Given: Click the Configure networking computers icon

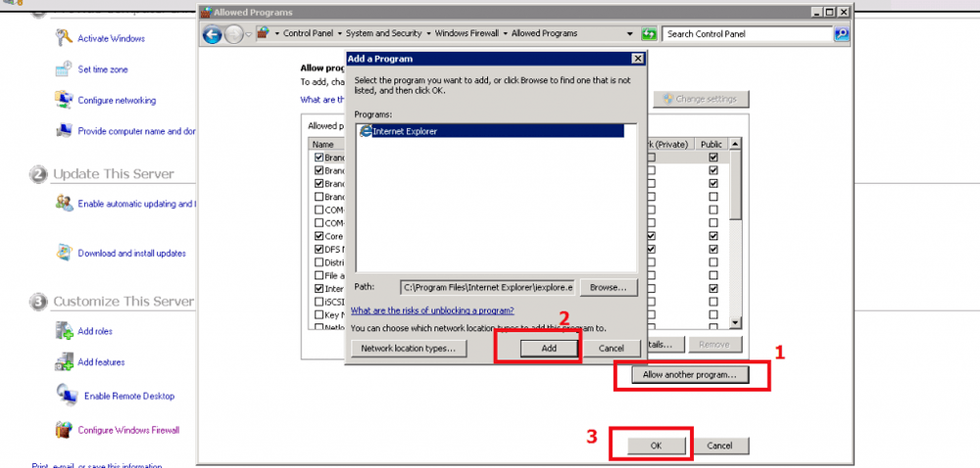Looking at the screenshot, I should point(64,100).
